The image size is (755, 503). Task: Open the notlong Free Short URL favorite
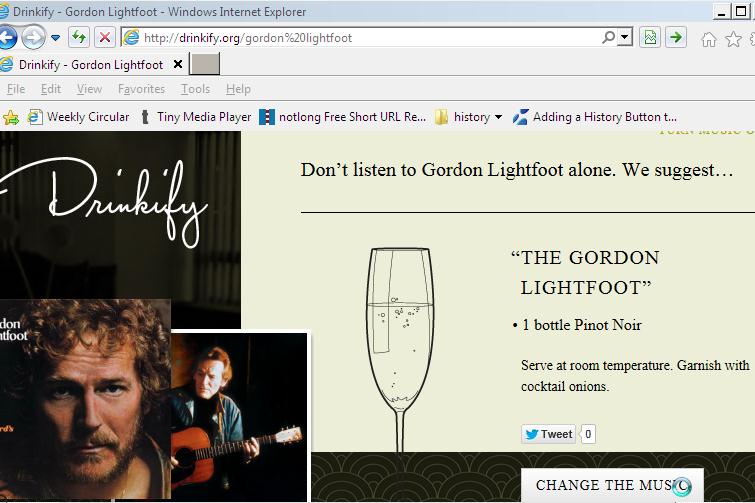point(343,117)
